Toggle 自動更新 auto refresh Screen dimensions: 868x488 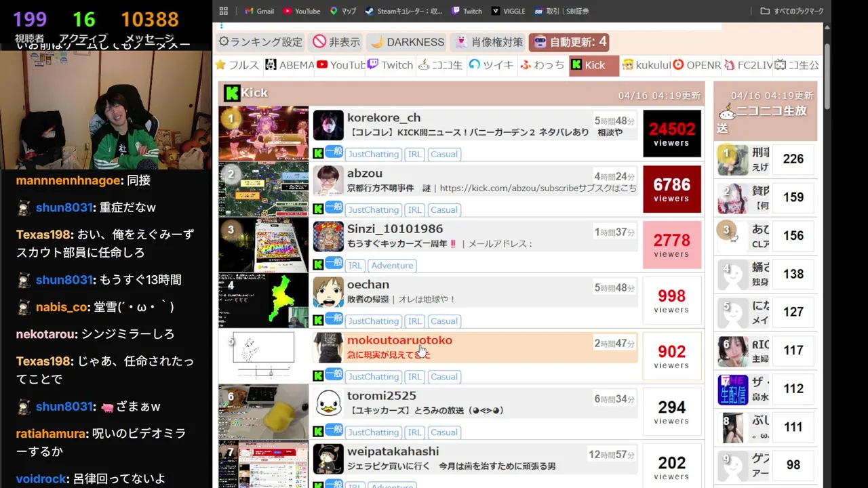click(570, 42)
